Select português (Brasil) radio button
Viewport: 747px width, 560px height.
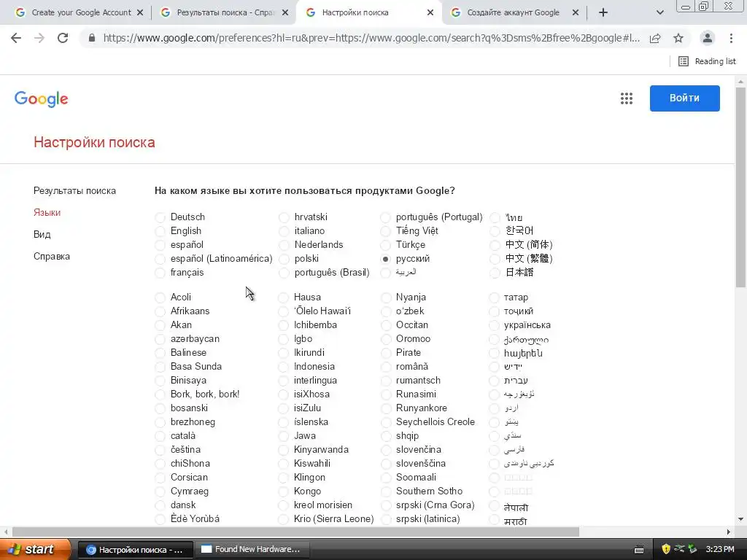284,273
